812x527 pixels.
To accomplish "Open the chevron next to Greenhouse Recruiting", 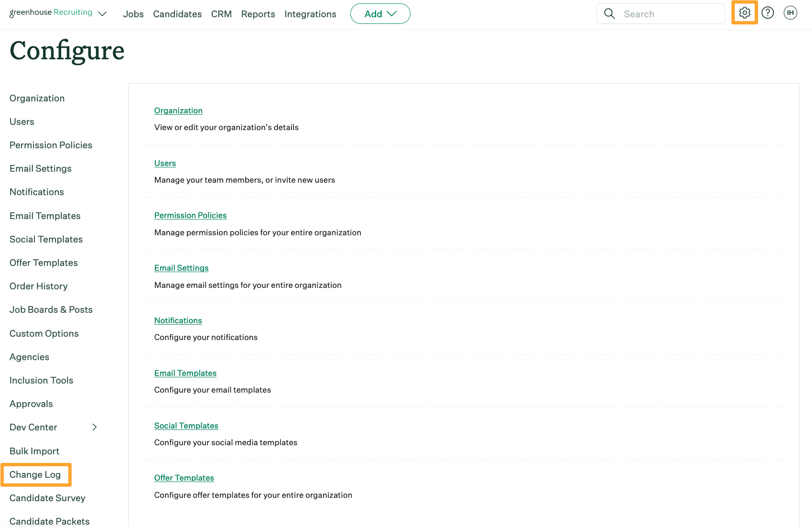I will [x=102, y=14].
